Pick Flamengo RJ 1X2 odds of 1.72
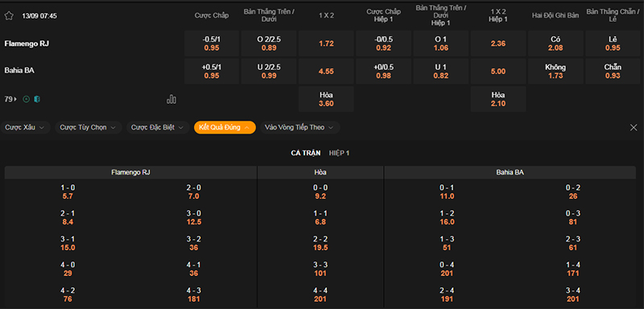 326,43
